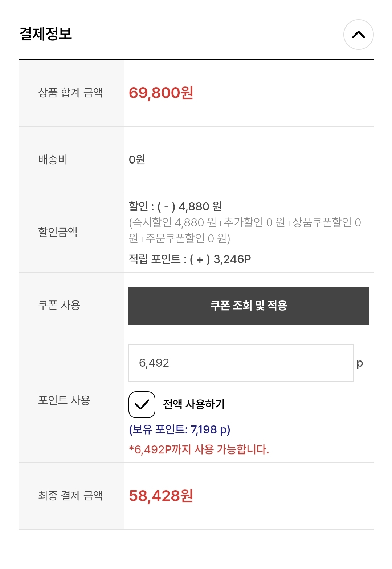Click the 할인 : ( - ) 4,880 원 line

coord(175,206)
